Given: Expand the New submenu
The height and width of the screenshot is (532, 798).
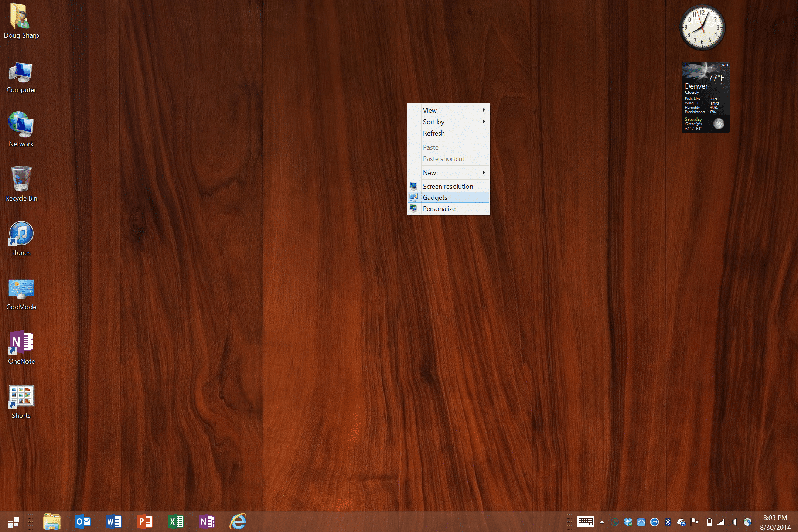Looking at the screenshot, I should click(449, 173).
